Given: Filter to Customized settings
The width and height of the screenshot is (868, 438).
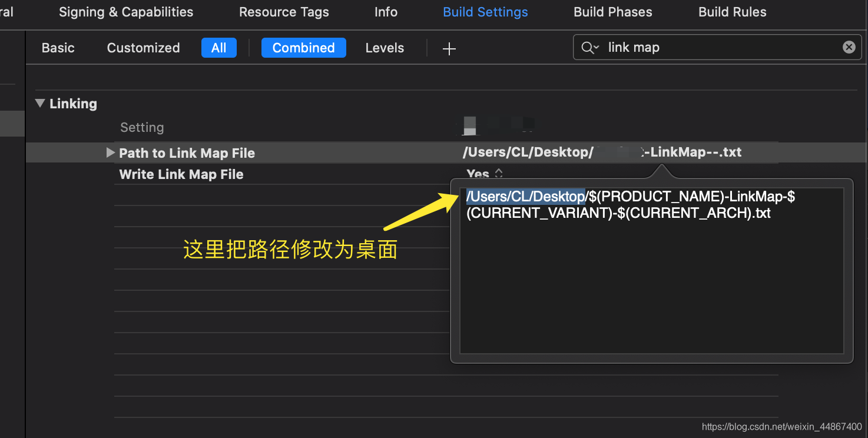Looking at the screenshot, I should point(143,48).
